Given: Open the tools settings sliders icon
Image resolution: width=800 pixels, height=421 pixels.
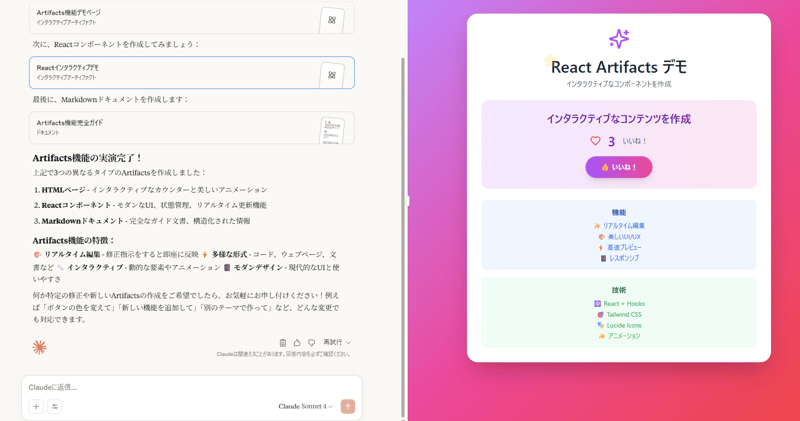Looking at the screenshot, I should [55, 407].
